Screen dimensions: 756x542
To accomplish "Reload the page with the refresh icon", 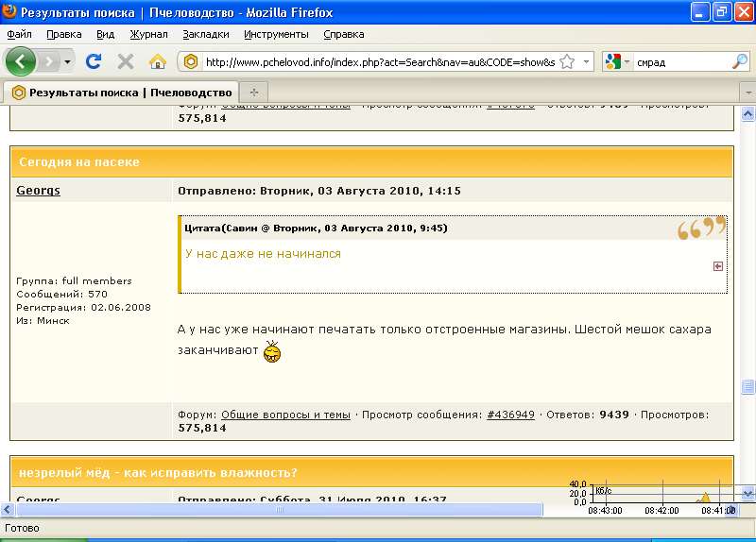I will 94,61.
